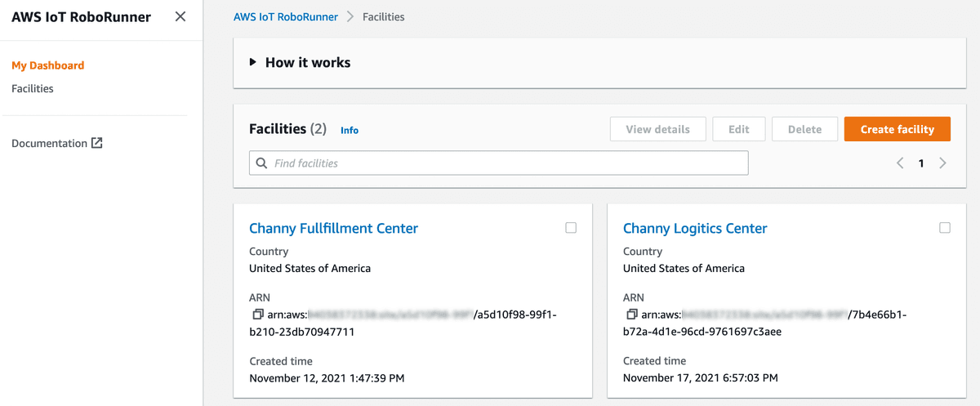980x406 pixels.
Task: Select Channy Logitics Center checkbox
Action: (x=945, y=228)
